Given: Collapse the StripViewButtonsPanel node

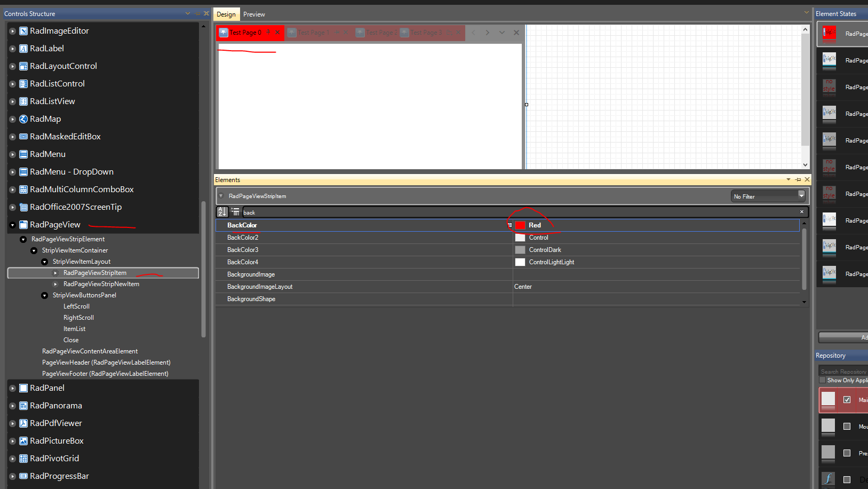Looking at the screenshot, I should pyautogui.click(x=44, y=295).
